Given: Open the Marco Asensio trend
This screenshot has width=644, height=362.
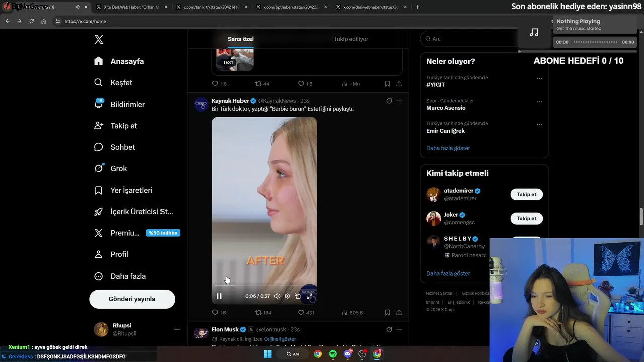Looking at the screenshot, I should pos(446,108).
